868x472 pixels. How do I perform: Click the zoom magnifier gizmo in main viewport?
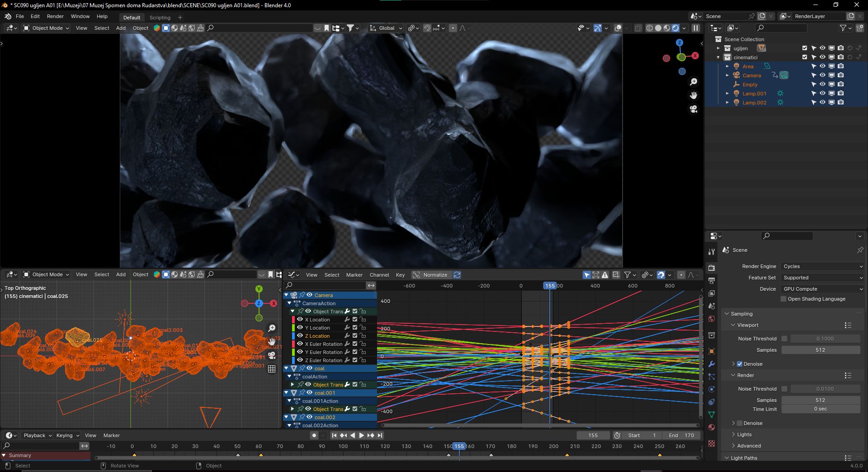[693, 82]
